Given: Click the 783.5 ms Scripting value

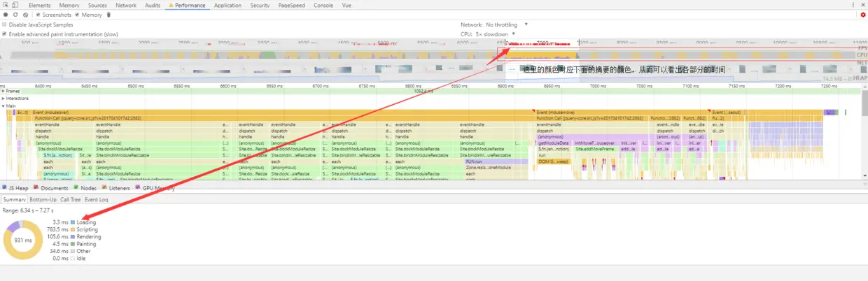Looking at the screenshot, I should pos(59,229).
